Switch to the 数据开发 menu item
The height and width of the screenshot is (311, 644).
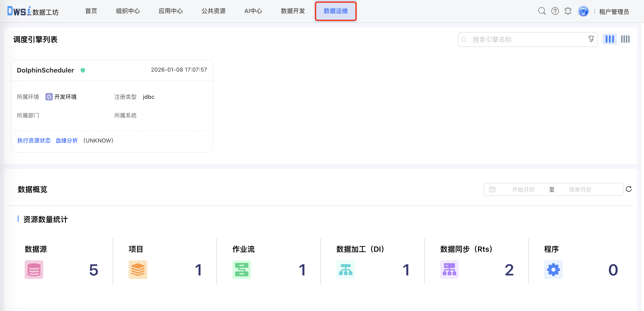[x=292, y=11]
